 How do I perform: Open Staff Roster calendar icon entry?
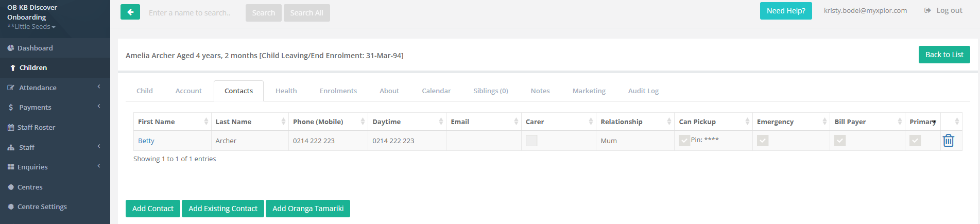point(11,127)
